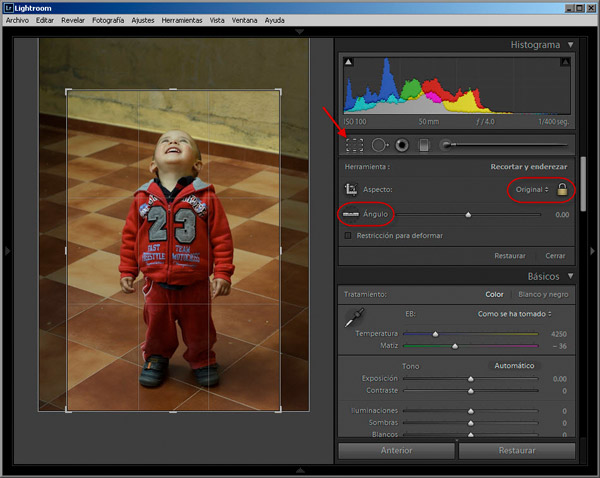Screen dimensions: 600x478
Task: Click the Anterior button
Action: click(x=396, y=450)
